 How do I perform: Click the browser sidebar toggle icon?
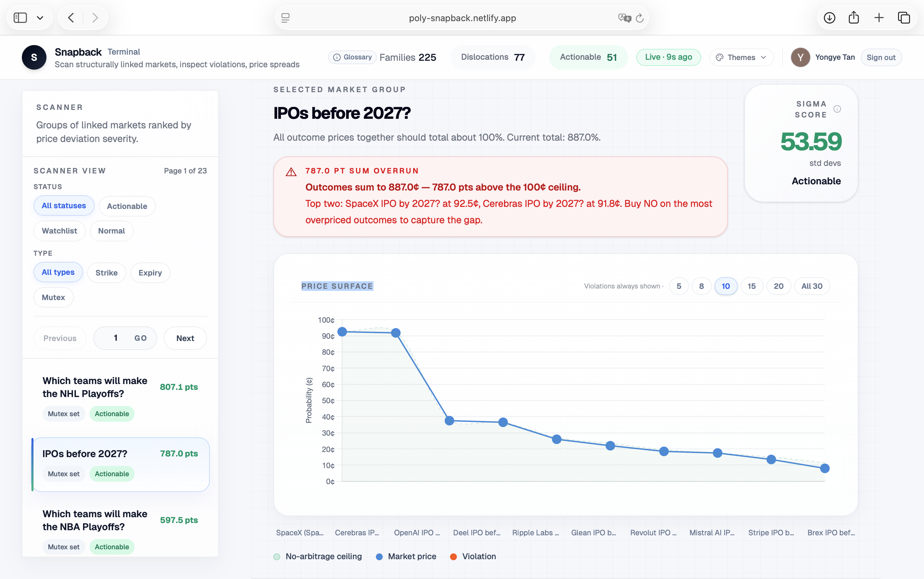[20, 18]
